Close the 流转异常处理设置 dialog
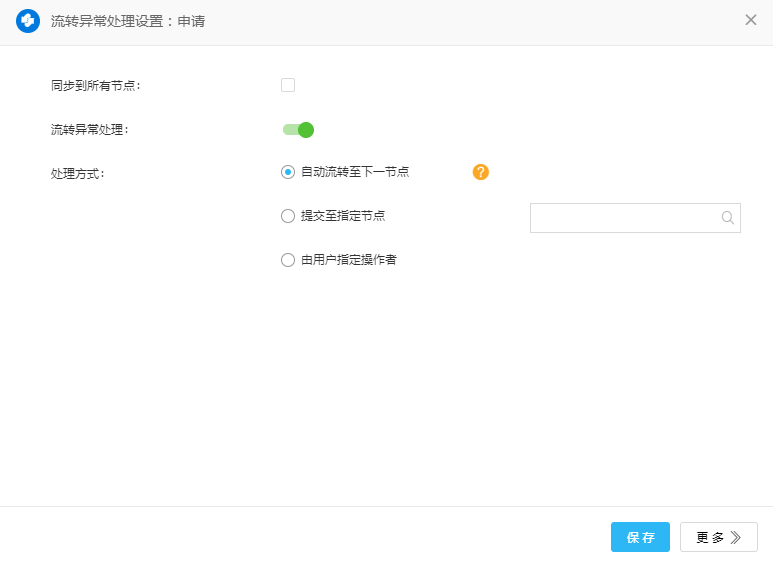This screenshot has width=773, height=562. coord(751,20)
